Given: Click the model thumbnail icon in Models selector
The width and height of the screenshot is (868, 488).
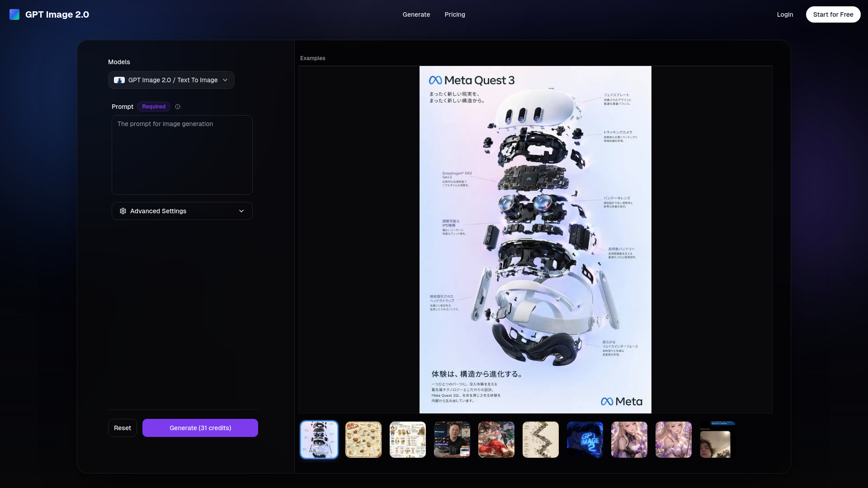Looking at the screenshot, I should (x=119, y=80).
